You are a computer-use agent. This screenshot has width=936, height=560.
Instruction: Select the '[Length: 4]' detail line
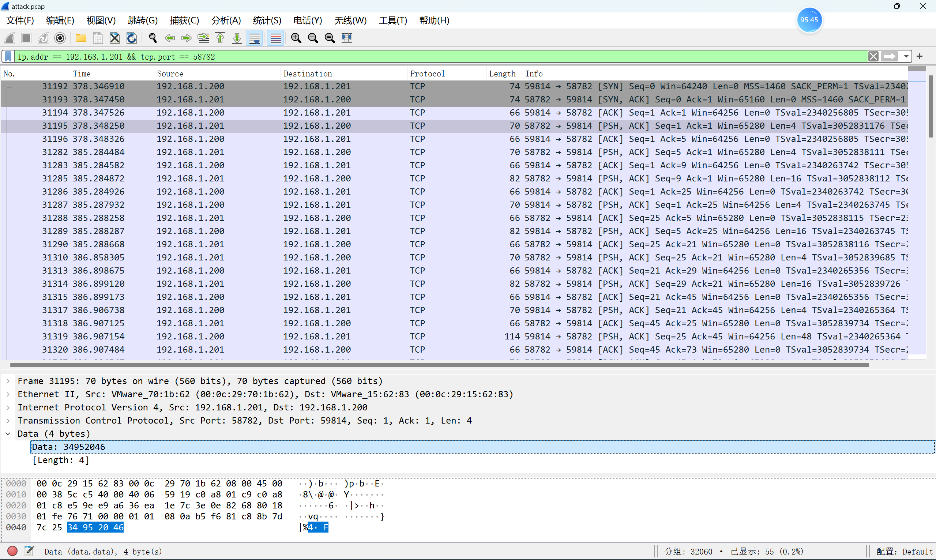pos(61,461)
